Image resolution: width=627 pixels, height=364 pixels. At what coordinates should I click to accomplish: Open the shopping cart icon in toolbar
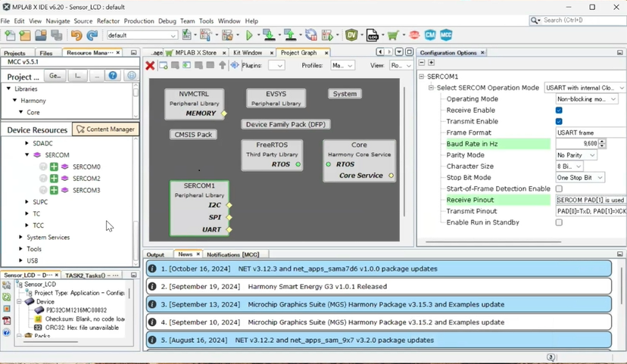coord(393,35)
